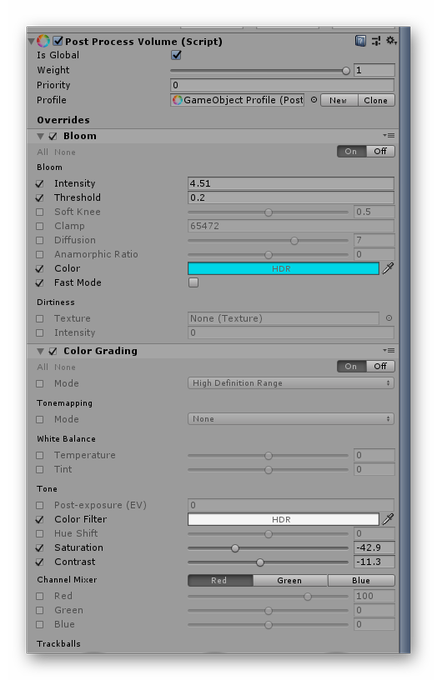Viewport: 437px width, 680px height.
Task: Select the Green channel mixer tab
Action: pos(290,580)
